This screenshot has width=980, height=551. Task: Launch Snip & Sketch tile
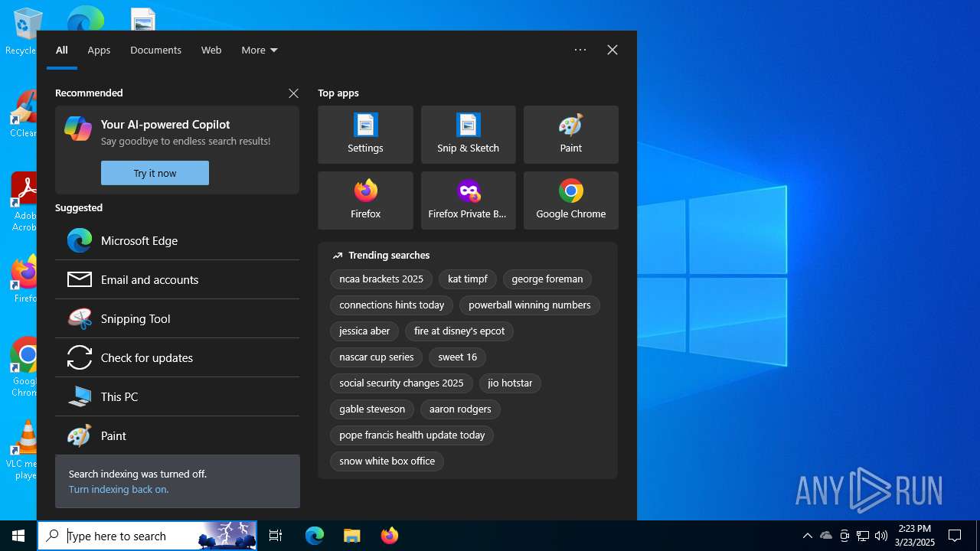468,135
